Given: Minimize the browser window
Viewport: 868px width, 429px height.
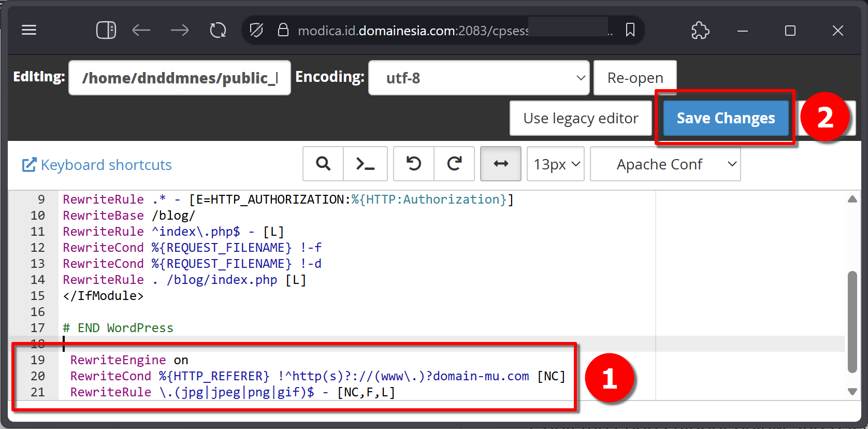Looking at the screenshot, I should [743, 31].
